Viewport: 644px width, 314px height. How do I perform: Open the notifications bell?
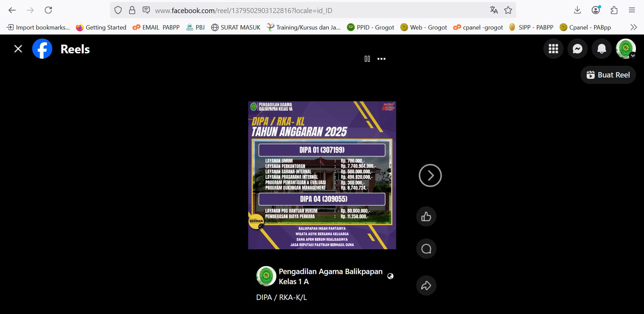pos(602,49)
